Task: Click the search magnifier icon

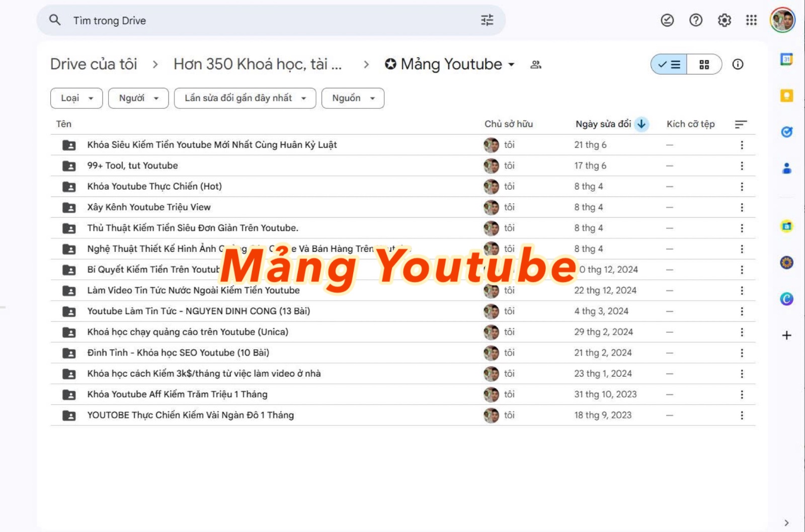Action: point(55,20)
